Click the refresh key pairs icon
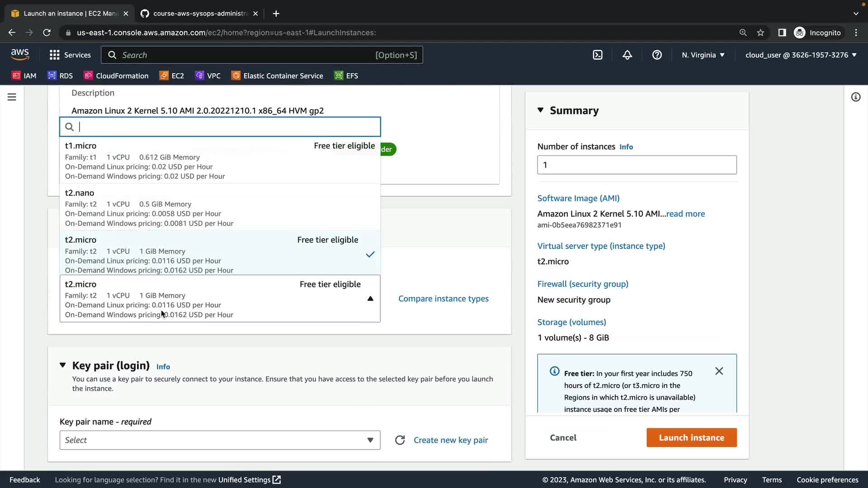The width and height of the screenshot is (868, 488). (x=400, y=440)
